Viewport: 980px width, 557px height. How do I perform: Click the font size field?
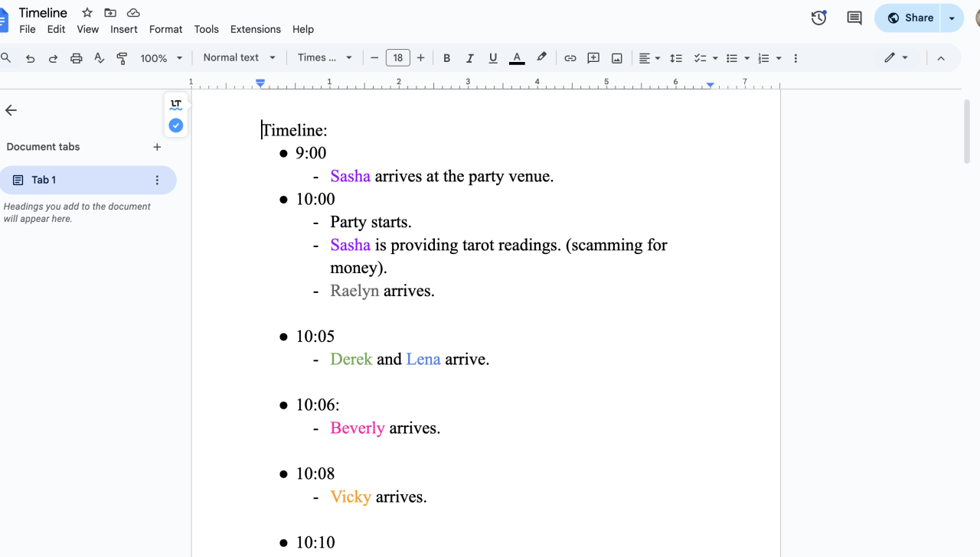(397, 58)
